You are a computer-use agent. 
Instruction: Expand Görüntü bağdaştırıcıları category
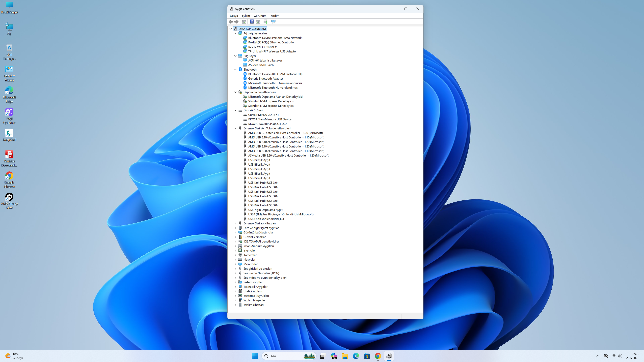tap(235, 232)
